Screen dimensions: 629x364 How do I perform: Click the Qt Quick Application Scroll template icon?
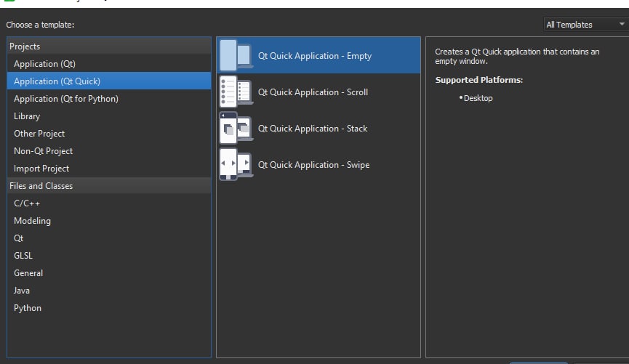(236, 92)
